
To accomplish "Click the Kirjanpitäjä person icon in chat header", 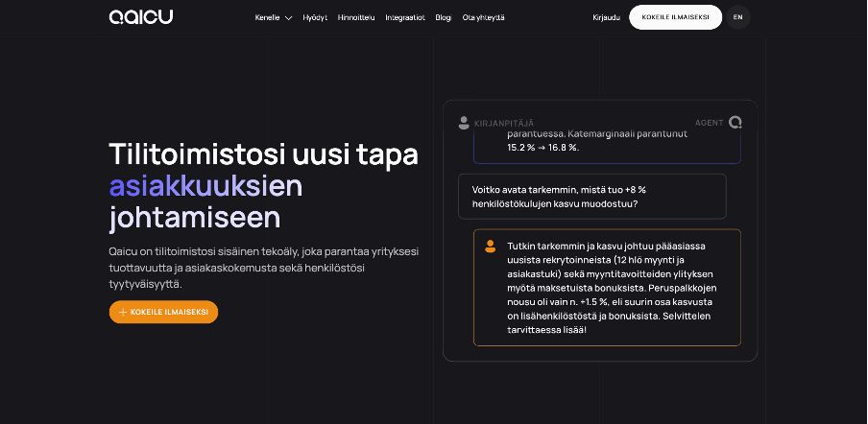I will coord(464,123).
